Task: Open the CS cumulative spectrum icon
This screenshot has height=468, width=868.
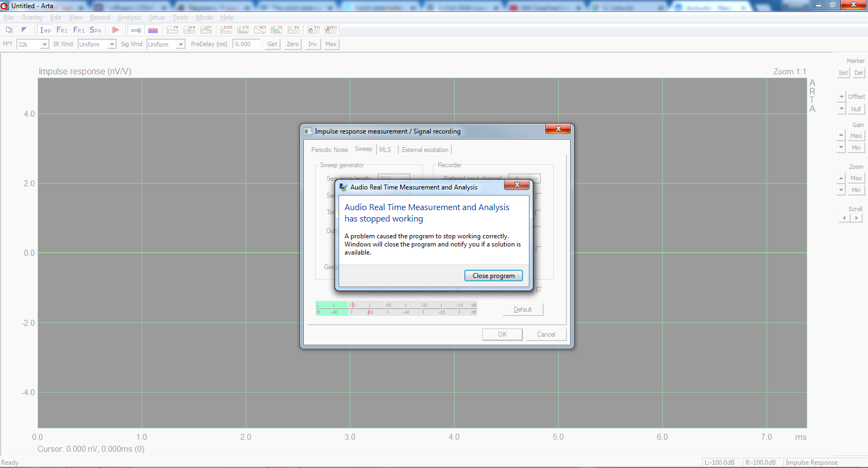Action: point(277,30)
